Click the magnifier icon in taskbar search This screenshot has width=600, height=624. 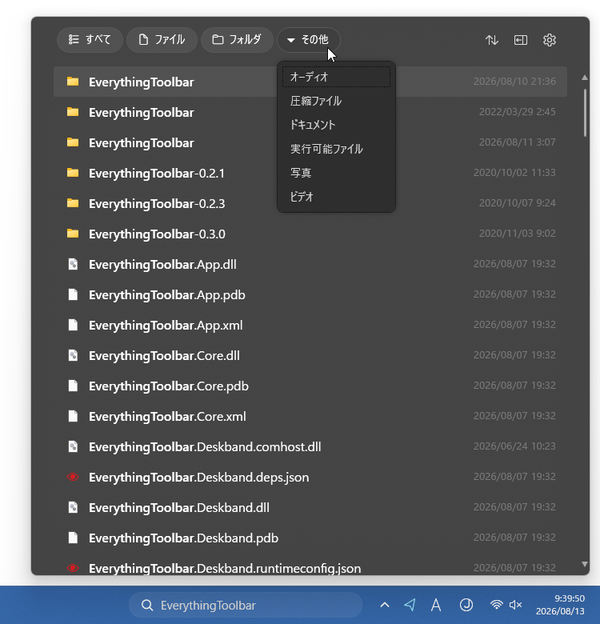point(147,605)
